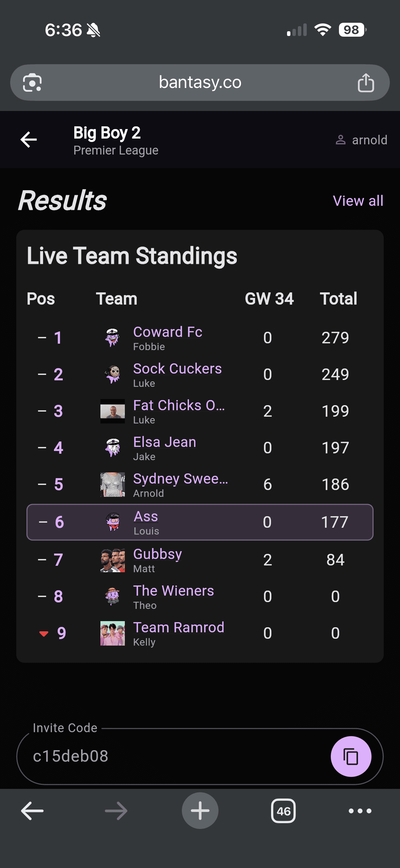
Task: Open the View all results link
Action: [358, 201]
